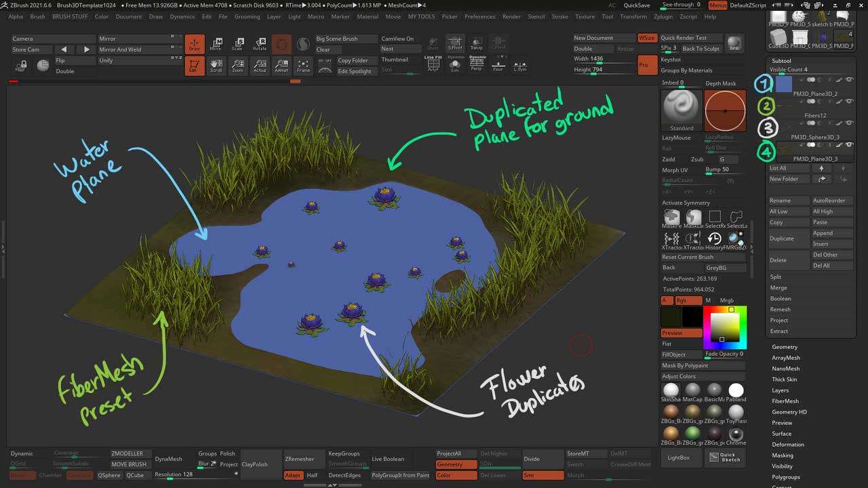Click the QuickSave button
The height and width of the screenshot is (488, 868).
tap(636, 5)
